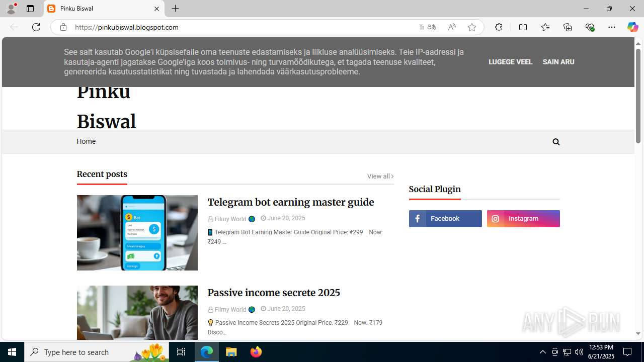Open Passive income secrete 2025 post
Screen dimensions: 644x362
click(x=274, y=293)
